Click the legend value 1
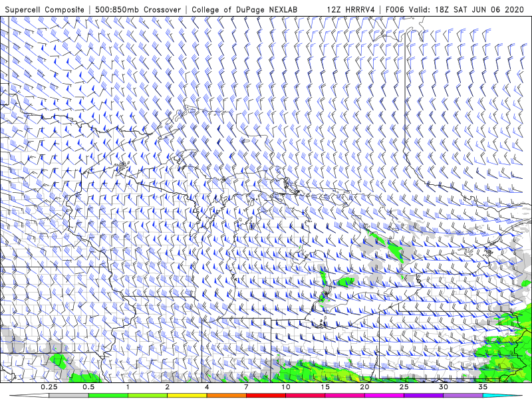This screenshot has height=399, width=532. tap(128, 387)
